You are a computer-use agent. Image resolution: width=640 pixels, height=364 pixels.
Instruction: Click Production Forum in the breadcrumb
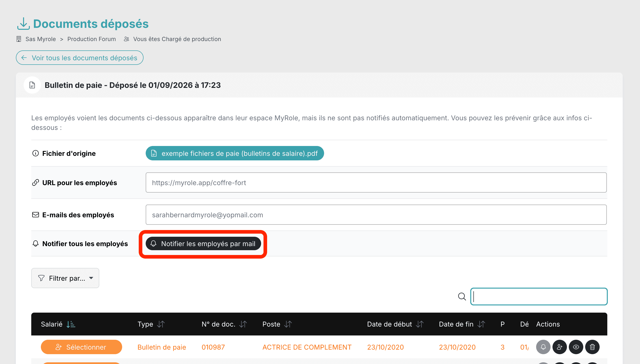pyautogui.click(x=92, y=39)
